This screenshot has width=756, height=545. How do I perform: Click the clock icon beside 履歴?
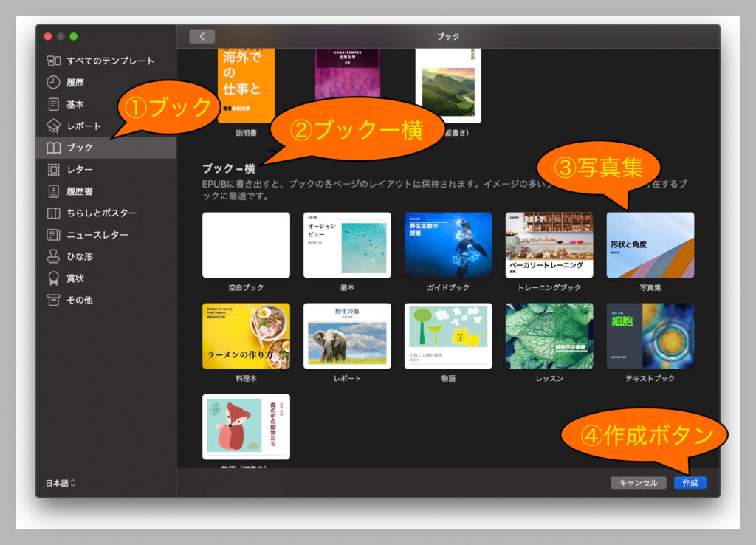coord(53,83)
